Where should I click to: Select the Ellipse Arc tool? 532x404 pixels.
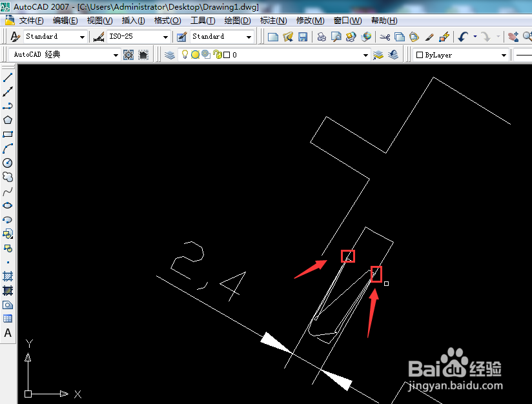click(x=8, y=220)
